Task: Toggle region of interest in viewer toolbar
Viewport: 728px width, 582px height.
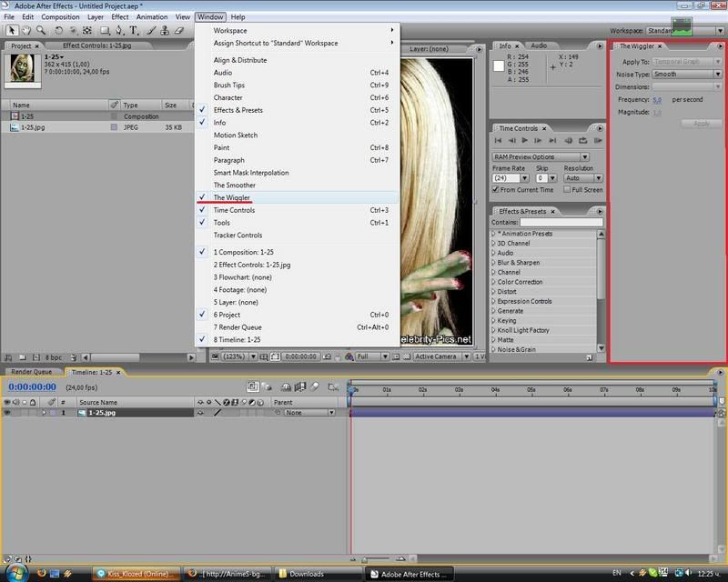Action: click(396, 356)
